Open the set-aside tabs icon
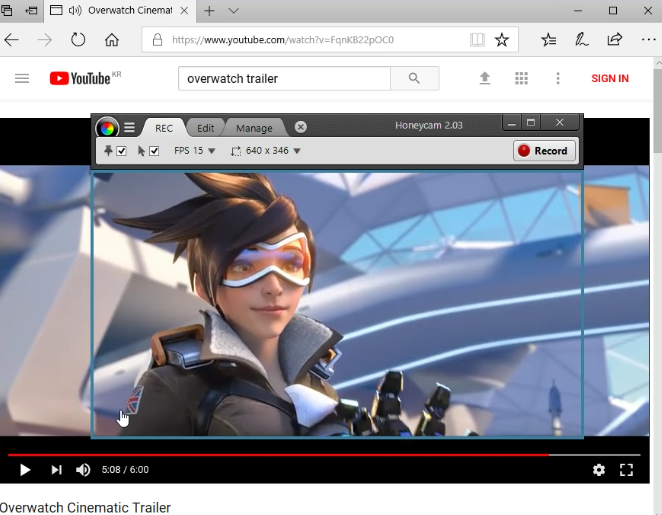The width and height of the screenshot is (662, 515). click(6, 10)
